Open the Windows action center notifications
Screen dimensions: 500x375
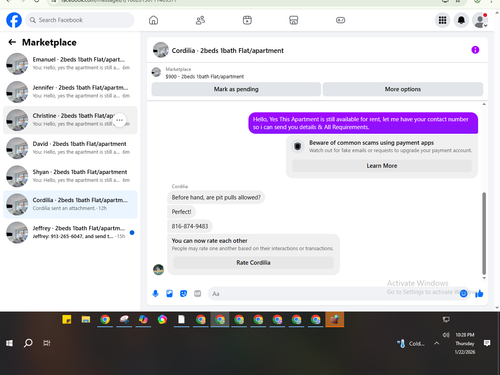coord(487,343)
